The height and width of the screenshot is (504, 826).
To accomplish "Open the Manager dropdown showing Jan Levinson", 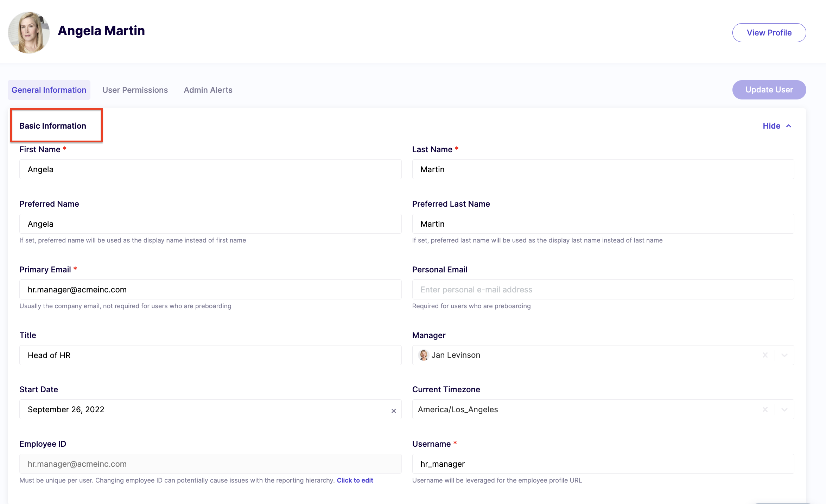I will [x=603, y=355].
